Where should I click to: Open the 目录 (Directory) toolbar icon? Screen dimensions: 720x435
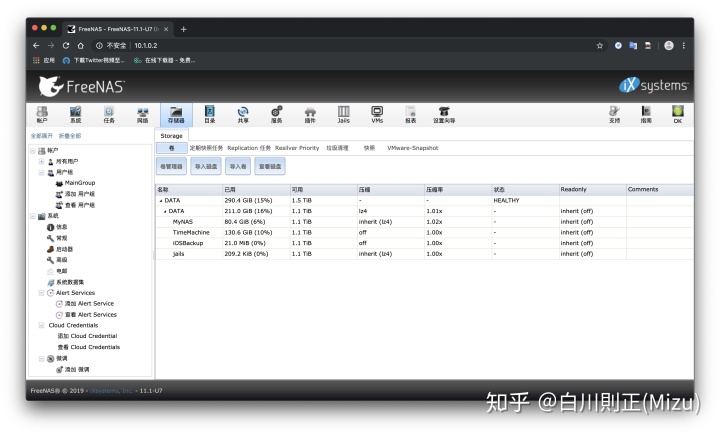pos(210,114)
